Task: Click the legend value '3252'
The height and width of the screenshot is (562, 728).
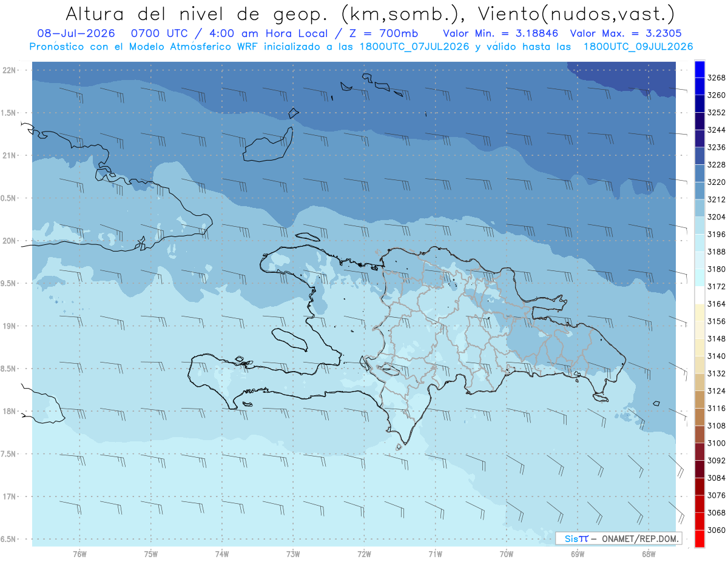Action: (x=716, y=113)
